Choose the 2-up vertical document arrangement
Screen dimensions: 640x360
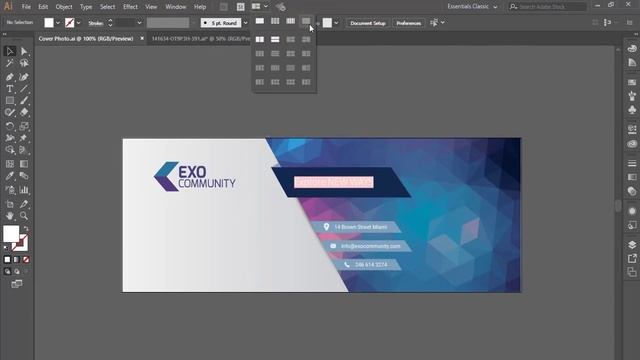pyautogui.click(x=260, y=39)
